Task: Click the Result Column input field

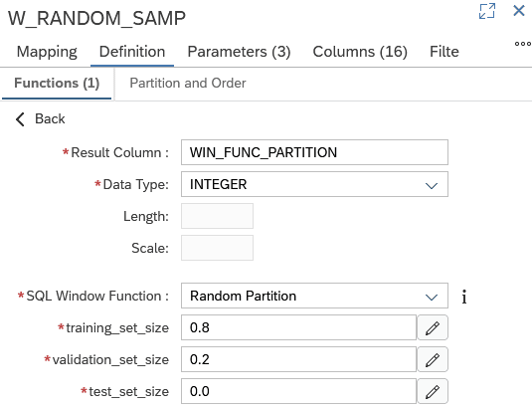Action: click(x=314, y=152)
